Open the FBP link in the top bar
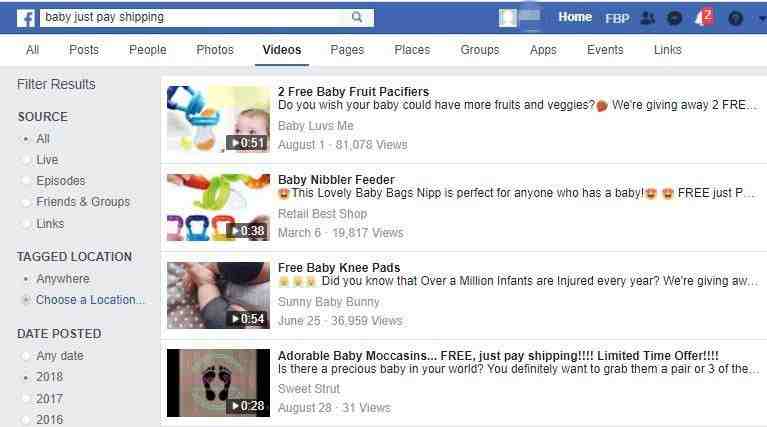Screen dimensions: 767x427 pyautogui.click(x=617, y=19)
